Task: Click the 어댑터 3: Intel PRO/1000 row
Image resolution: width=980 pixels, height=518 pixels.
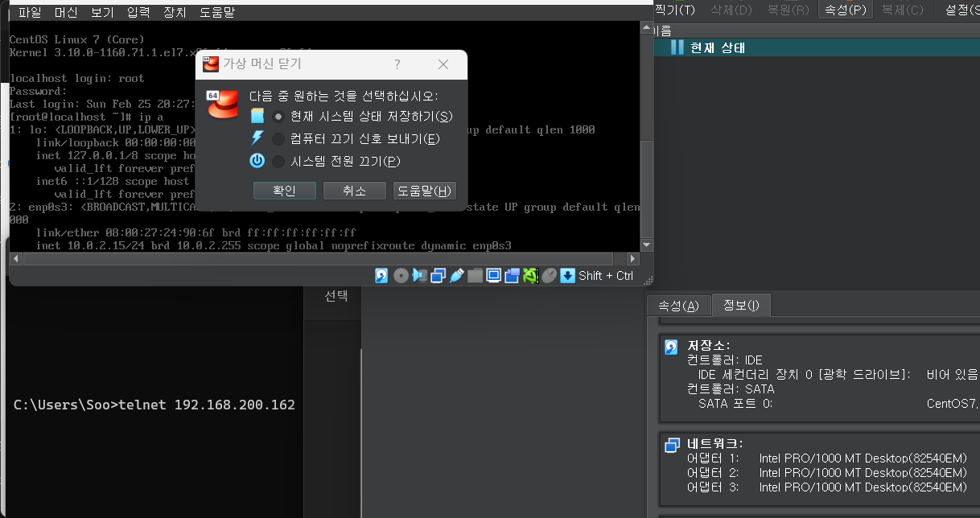Action: [x=826, y=487]
